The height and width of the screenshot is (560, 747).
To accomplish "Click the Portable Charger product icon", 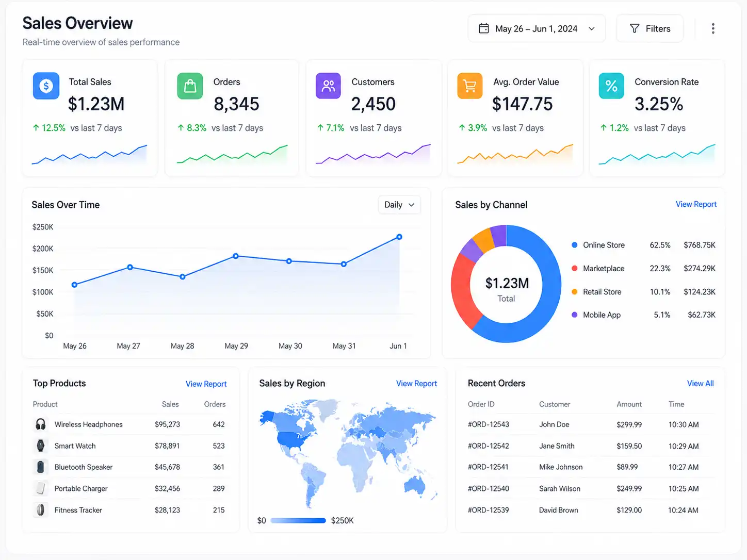I will (x=40, y=488).
